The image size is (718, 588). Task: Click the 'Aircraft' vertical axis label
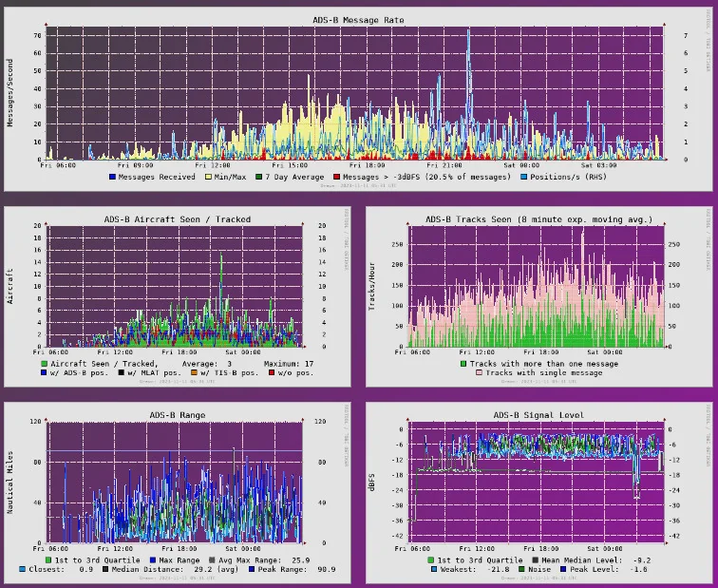(x=10, y=287)
